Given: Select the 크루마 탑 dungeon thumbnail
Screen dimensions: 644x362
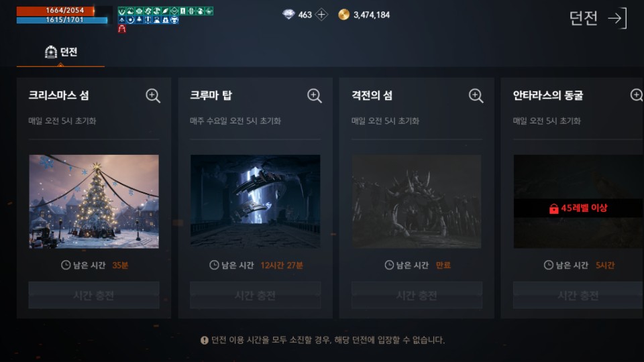Looking at the screenshot, I should (x=255, y=201).
